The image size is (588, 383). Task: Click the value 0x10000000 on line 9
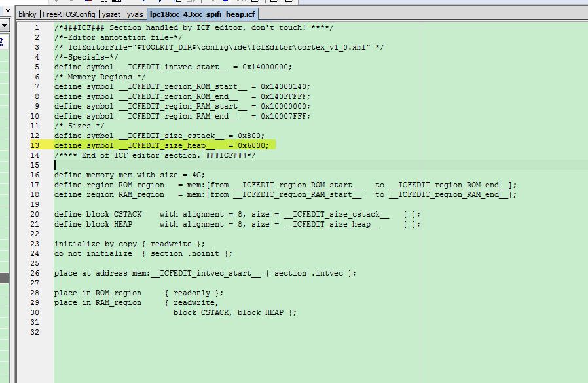pyautogui.click(x=283, y=106)
